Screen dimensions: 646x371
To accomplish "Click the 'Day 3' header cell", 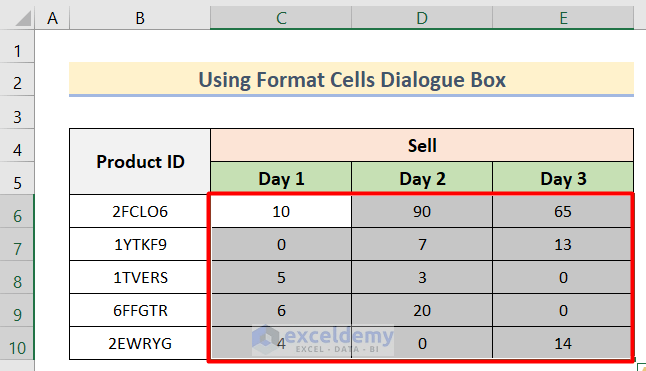I will (x=563, y=178).
